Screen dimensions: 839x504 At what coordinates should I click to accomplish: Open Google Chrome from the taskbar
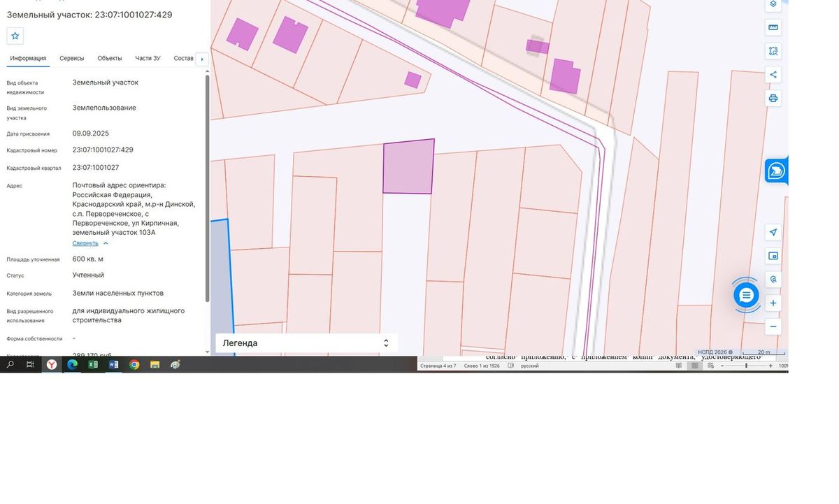point(134,364)
